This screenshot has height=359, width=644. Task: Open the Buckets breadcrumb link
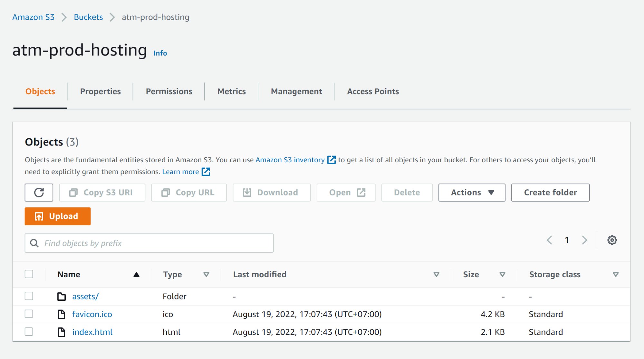pyautogui.click(x=88, y=17)
